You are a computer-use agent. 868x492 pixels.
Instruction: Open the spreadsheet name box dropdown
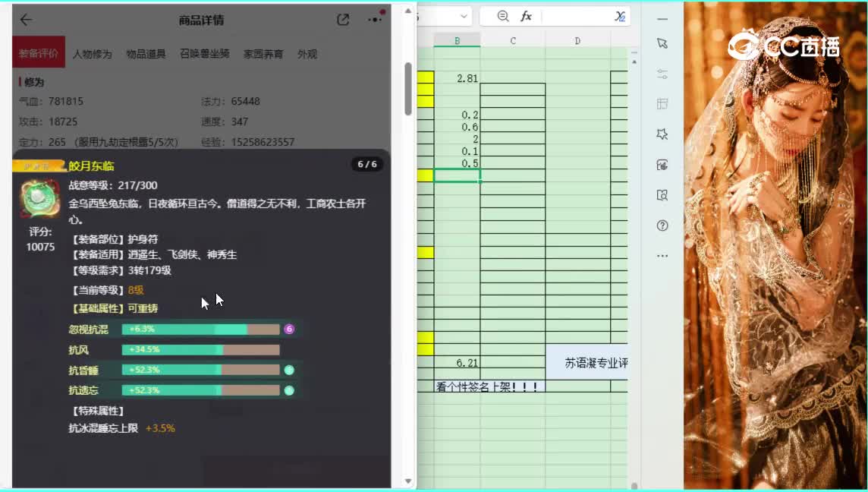tap(464, 17)
